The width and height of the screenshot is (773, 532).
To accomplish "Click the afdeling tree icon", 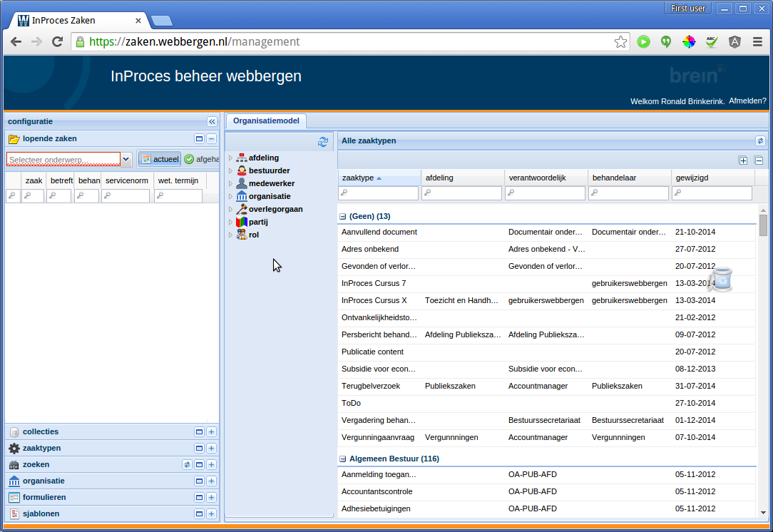I will (242, 158).
